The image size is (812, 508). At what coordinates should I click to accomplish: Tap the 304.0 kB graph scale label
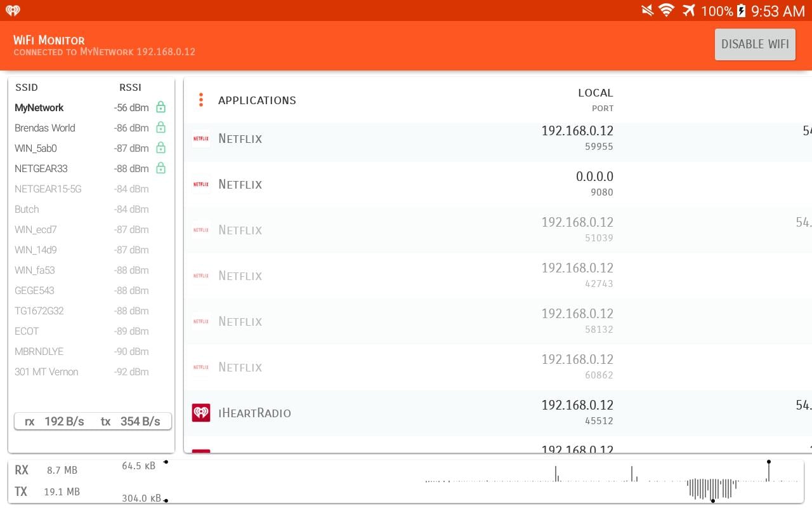pyautogui.click(x=141, y=498)
